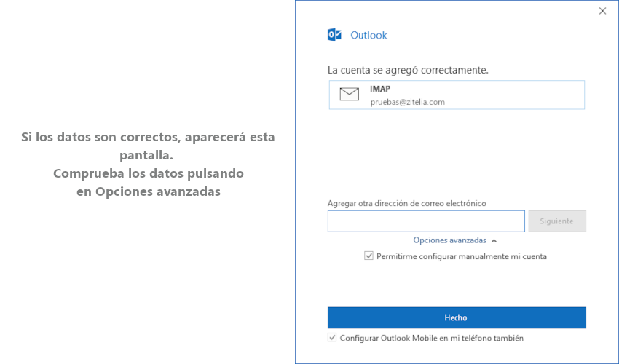Click the envelope icon for the IMAP account
Screen dimensions: 619x364
(350, 95)
